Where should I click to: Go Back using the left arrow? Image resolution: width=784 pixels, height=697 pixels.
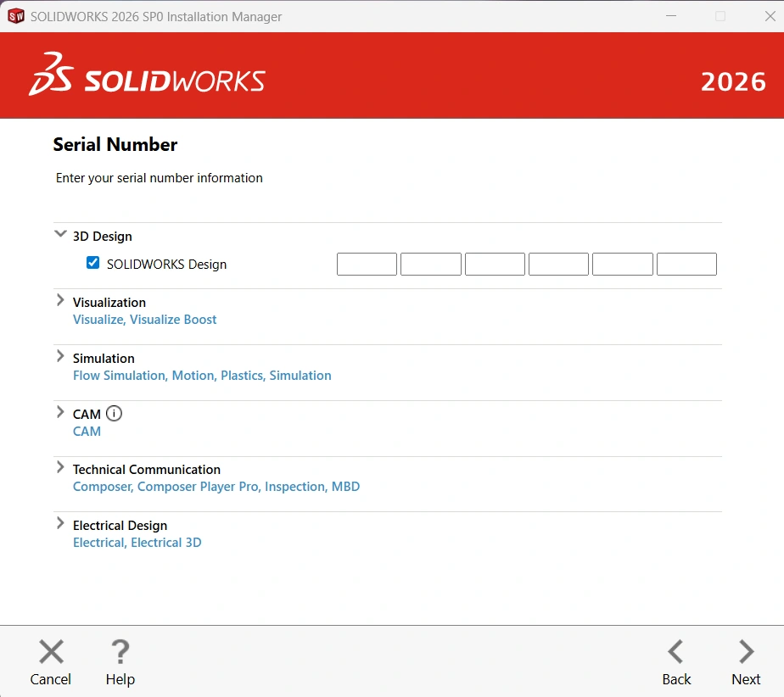tap(675, 651)
